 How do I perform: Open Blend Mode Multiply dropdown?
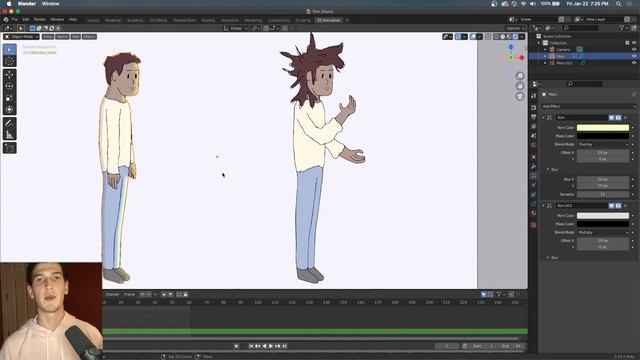(602, 233)
